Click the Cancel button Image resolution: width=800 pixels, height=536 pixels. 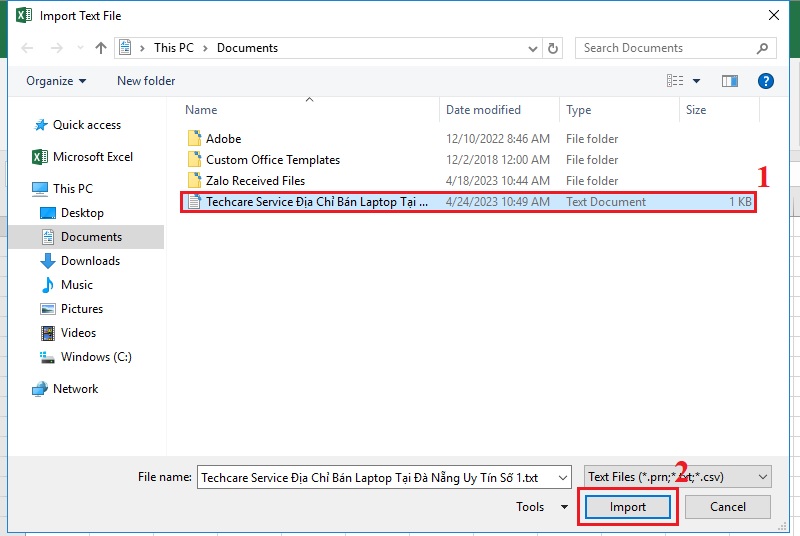[x=728, y=507]
